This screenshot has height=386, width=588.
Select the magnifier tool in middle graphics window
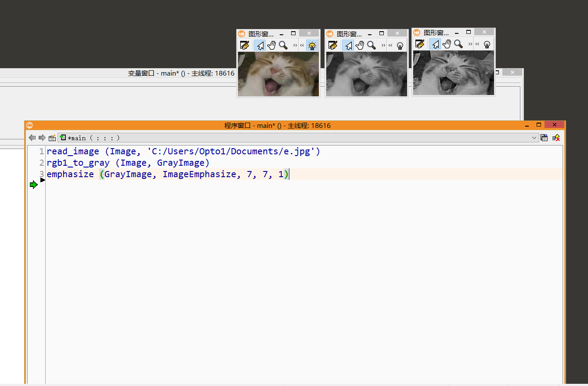371,45
